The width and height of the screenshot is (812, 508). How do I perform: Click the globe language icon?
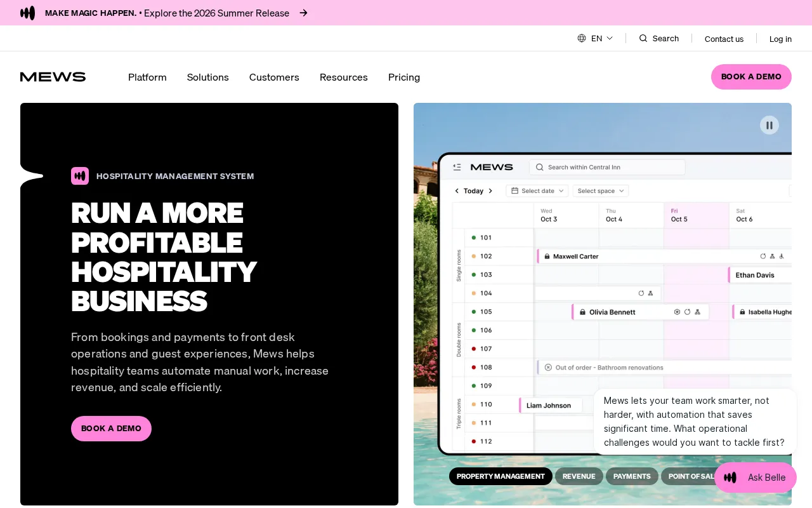point(582,38)
